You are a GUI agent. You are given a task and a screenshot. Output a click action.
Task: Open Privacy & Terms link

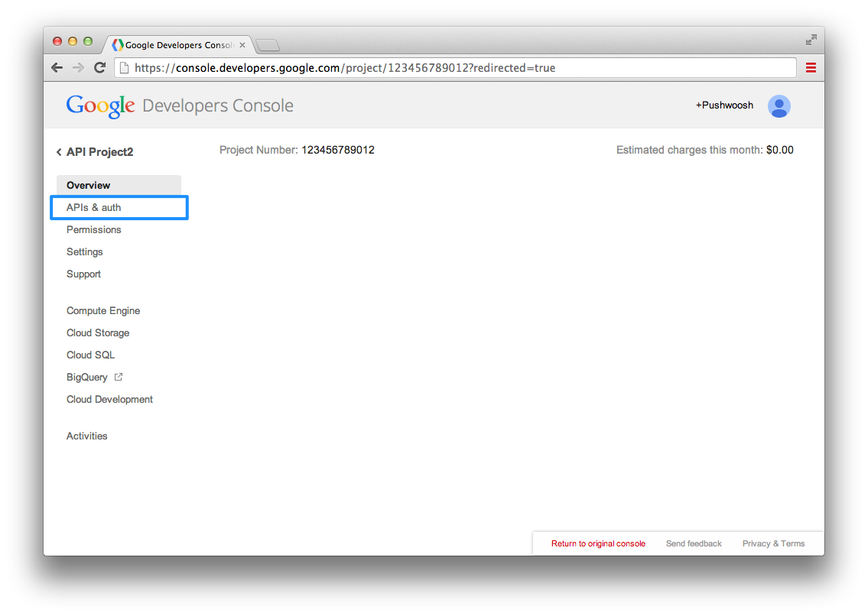[x=773, y=543]
